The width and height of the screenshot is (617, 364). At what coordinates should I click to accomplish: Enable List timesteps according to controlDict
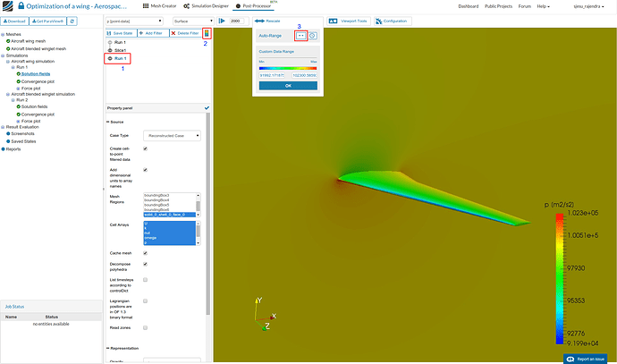[x=145, y=280]
